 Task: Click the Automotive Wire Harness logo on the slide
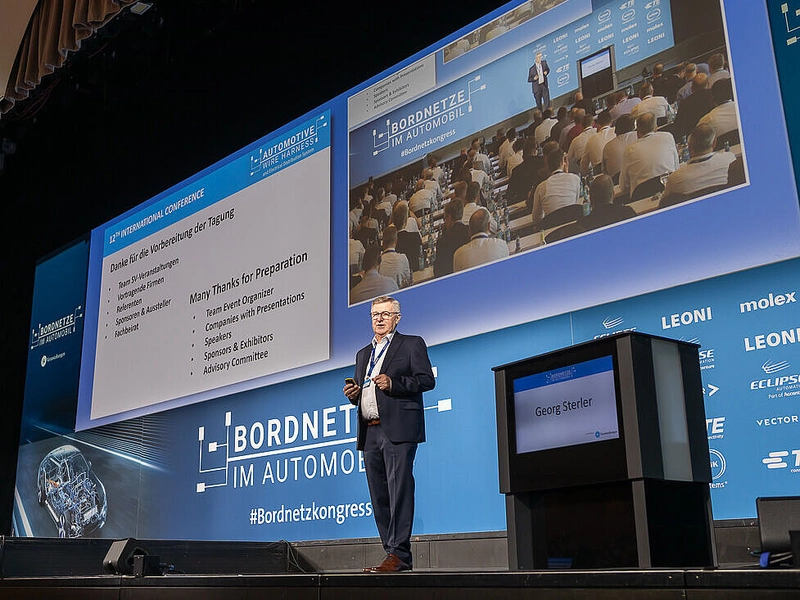tap(289, 145)
